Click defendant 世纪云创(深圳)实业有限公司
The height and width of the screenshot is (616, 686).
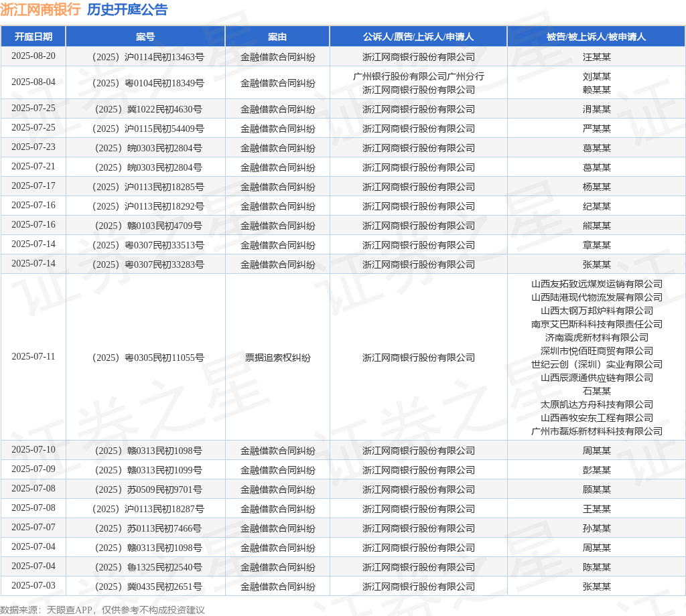click(596, 365)
